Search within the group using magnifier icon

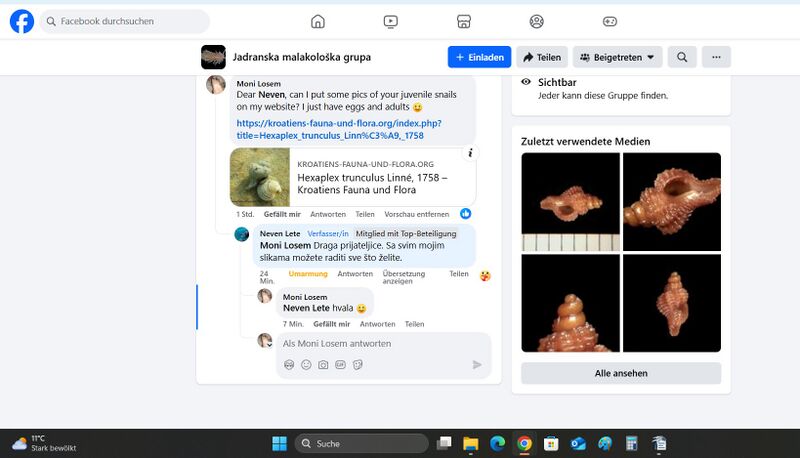pyautogui.click(x=682, y=57)
